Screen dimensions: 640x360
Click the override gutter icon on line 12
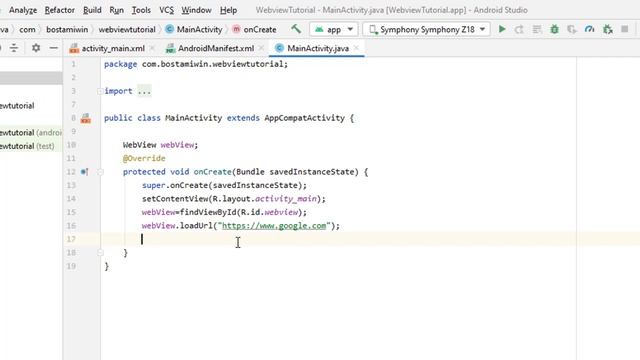[84, 172]
